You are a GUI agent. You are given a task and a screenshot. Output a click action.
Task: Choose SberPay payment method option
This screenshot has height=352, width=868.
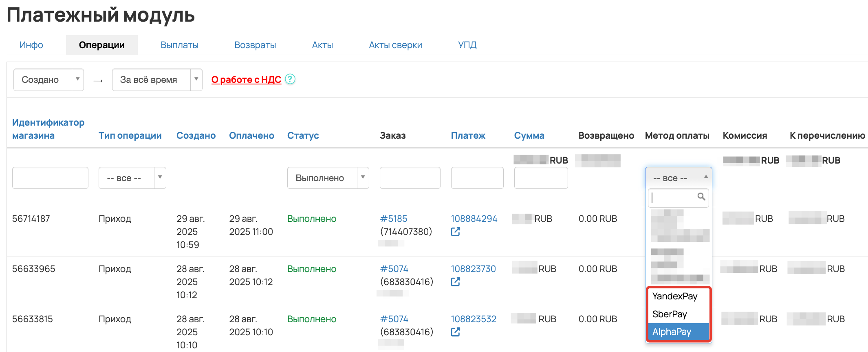pyautogui.click(x=670, y=314)
